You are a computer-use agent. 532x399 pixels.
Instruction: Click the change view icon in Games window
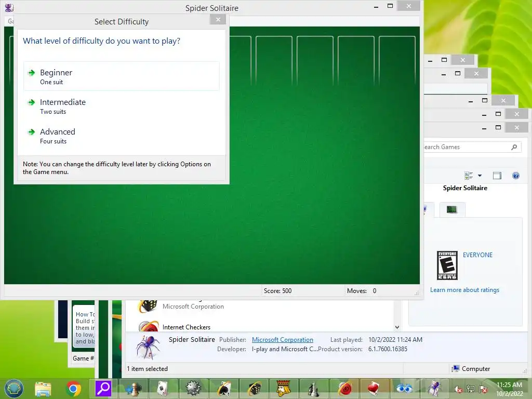tap(469, 176)
